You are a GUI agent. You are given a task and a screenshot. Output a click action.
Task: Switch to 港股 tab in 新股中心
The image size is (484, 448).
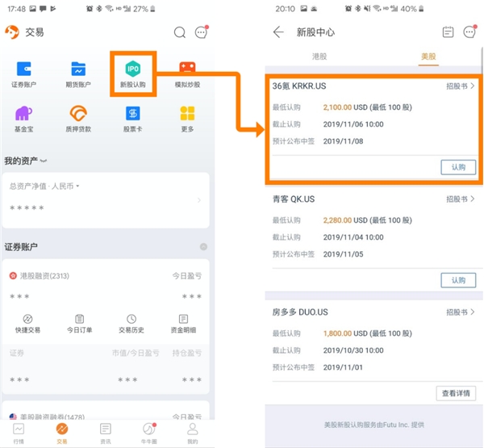(319, 57)
